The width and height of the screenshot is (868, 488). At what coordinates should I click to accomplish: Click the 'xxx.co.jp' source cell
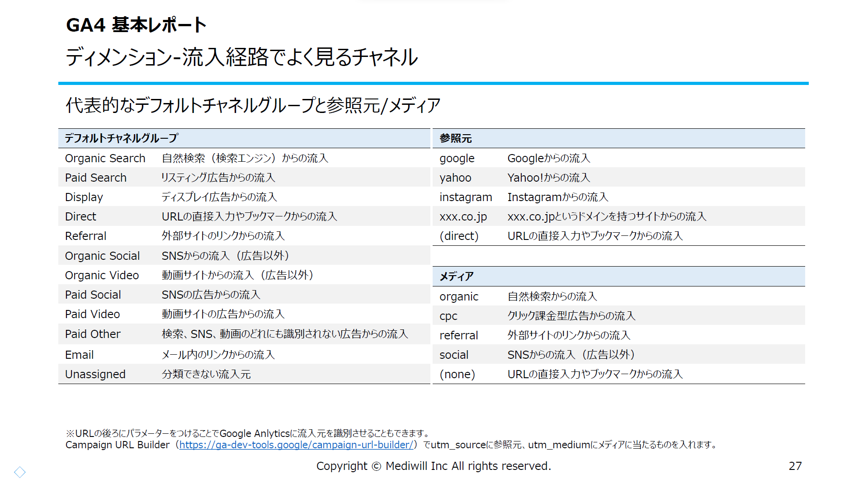coord(463,216)
